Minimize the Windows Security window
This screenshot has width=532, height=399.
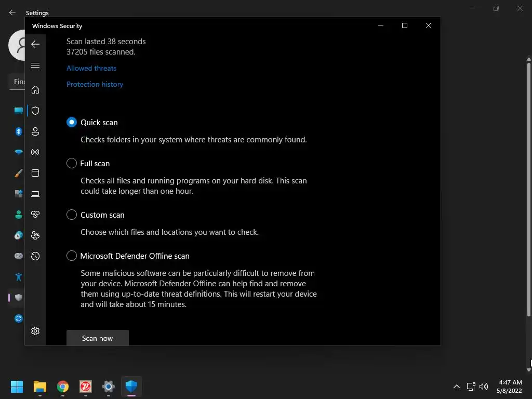[381, 25]
